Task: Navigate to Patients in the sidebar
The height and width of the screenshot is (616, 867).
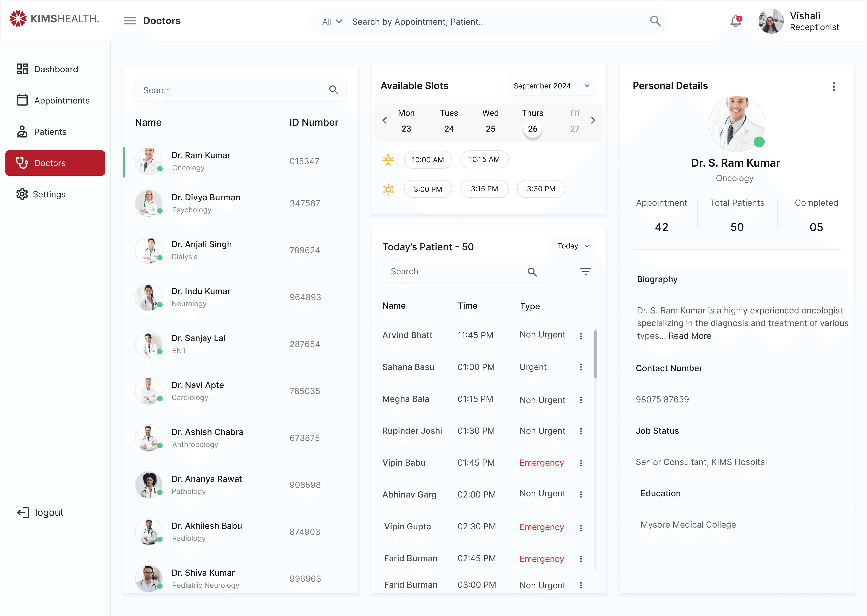Action: tap(50, 132)
